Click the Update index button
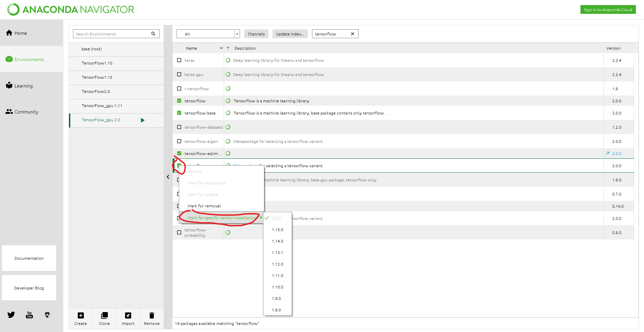The width and height of the screenshot is (644, 332). (x=290, y=34)
